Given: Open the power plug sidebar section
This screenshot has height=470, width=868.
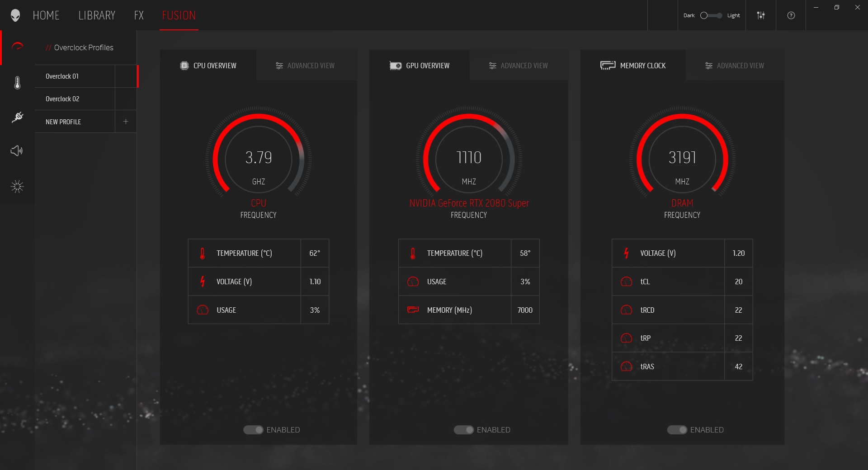Looking at the screenshot, I should pyautogui.click(x=17, y=117).
